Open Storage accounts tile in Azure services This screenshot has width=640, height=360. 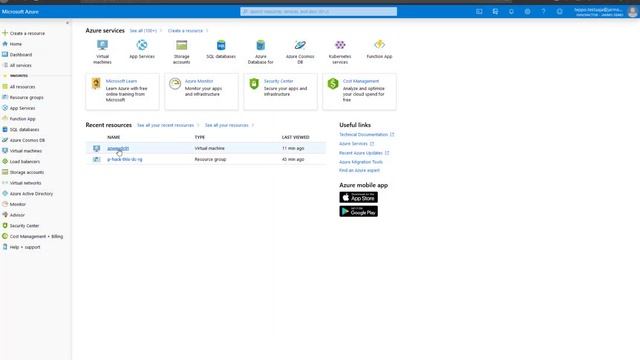click(182, 52)
